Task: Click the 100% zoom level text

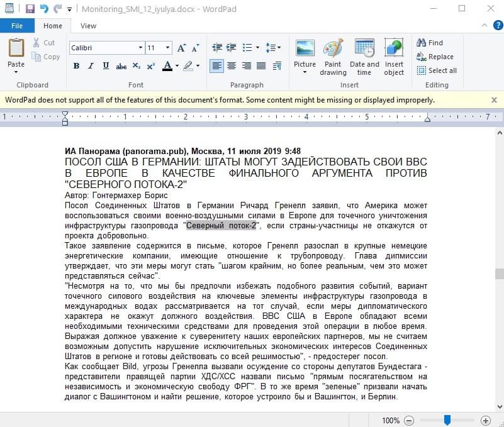Action: coord(391,420)
